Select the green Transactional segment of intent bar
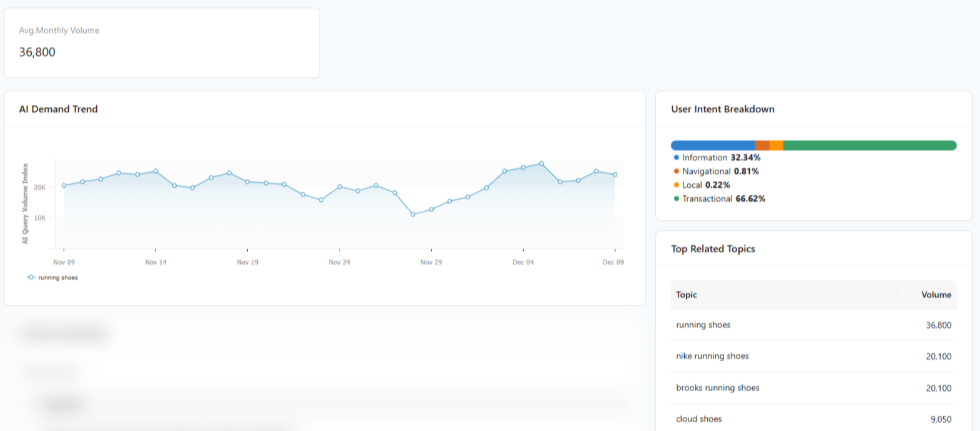This screenshot has height=431, width=980. click(869, 145)
